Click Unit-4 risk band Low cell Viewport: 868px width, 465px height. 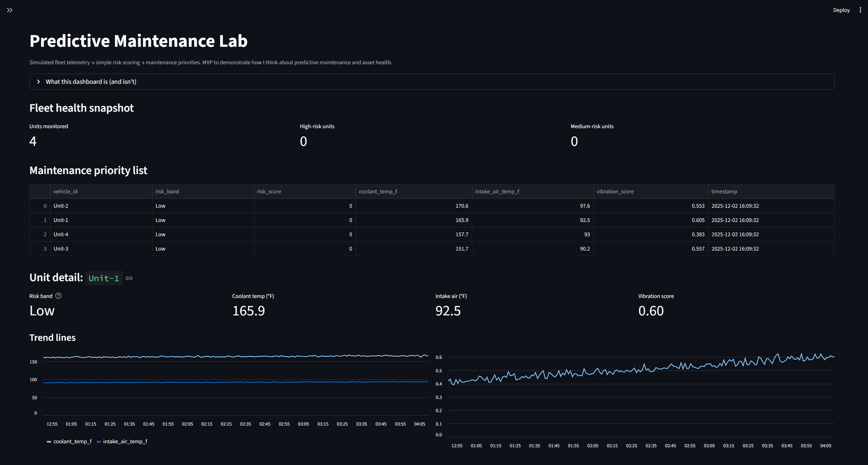(x=160, y=234)
